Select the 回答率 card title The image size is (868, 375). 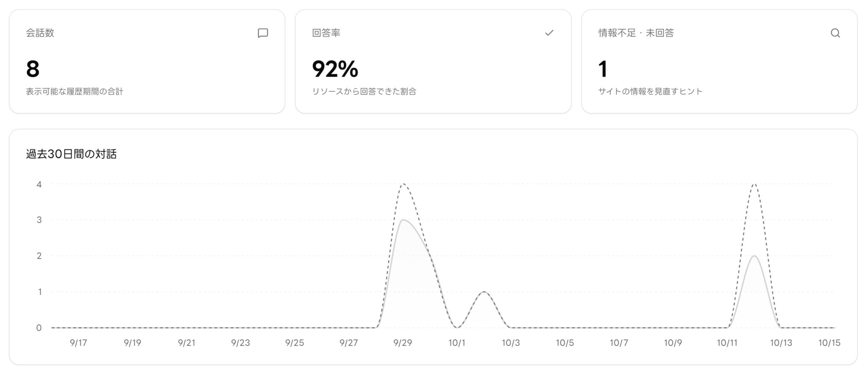click(326, 33)
